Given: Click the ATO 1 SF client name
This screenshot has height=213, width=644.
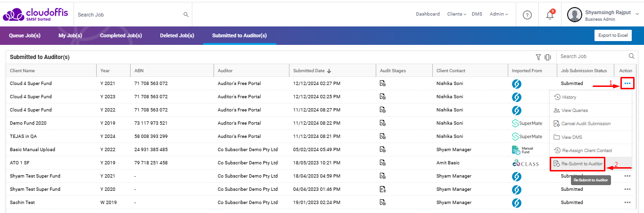Looking at the screenshot, I should point(20,163).
